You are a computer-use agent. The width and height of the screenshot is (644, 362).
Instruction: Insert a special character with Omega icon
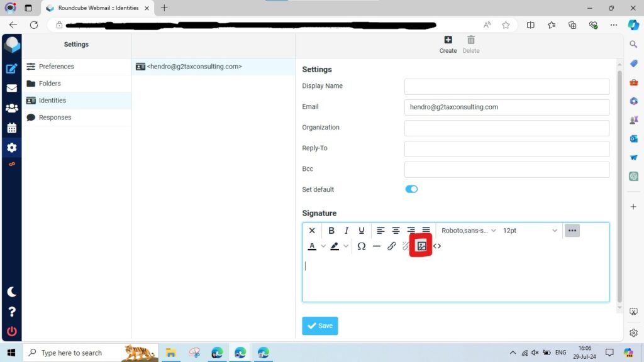click(x=362, y=246)
